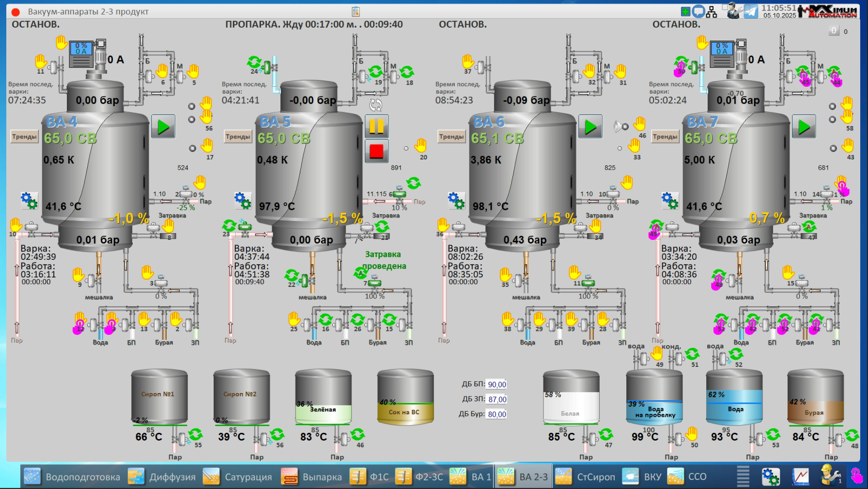
Task: Click the green plus icon in top bar
Action: pyautogui.click(x=685, y=12)
